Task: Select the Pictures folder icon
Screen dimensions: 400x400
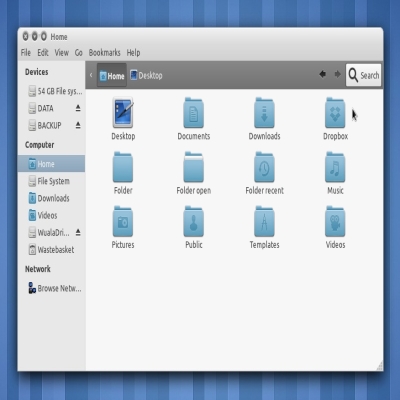Action: (123, 221)
